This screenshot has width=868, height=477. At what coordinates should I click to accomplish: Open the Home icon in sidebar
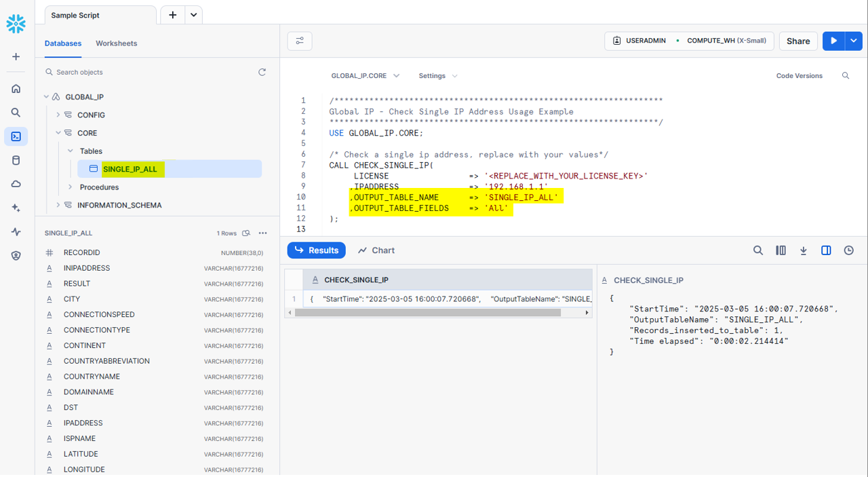click(16, 89)
